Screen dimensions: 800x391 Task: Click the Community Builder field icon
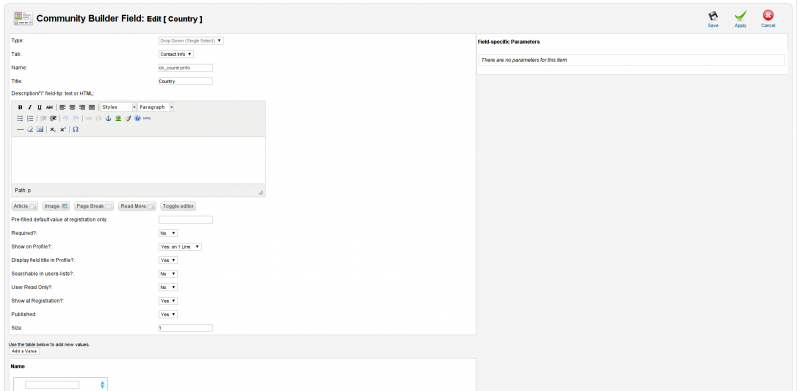pos(23,18)
